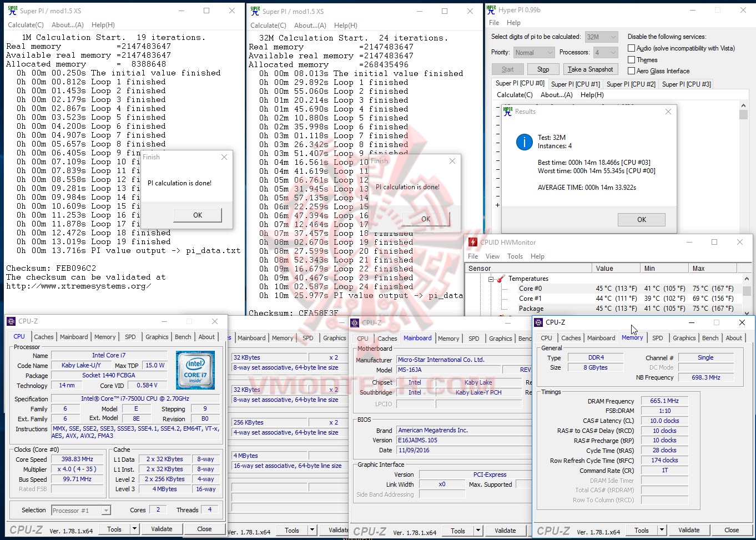Open the Tools dropdown arrow in the CPU-Z Mainboard window

[478, 531]
